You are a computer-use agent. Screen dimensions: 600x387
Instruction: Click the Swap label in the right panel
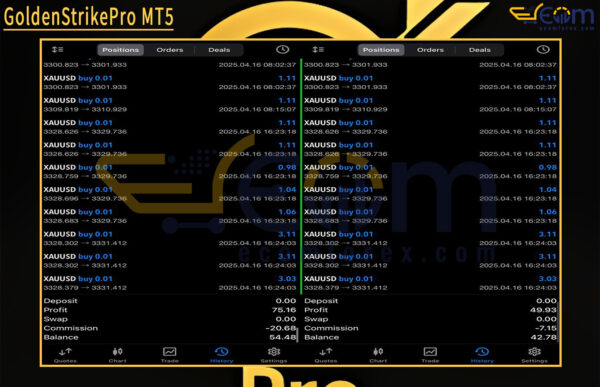[x=316, y=319]
